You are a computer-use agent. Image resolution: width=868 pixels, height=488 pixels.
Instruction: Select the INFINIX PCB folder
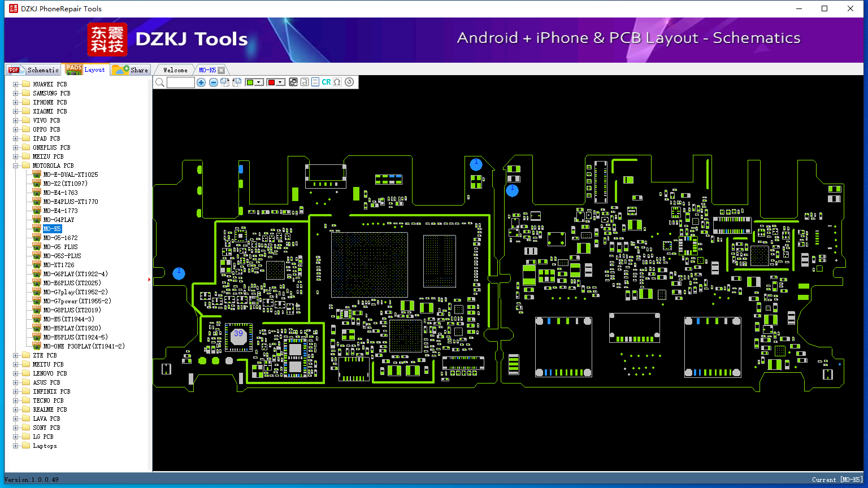click(51, 391)
